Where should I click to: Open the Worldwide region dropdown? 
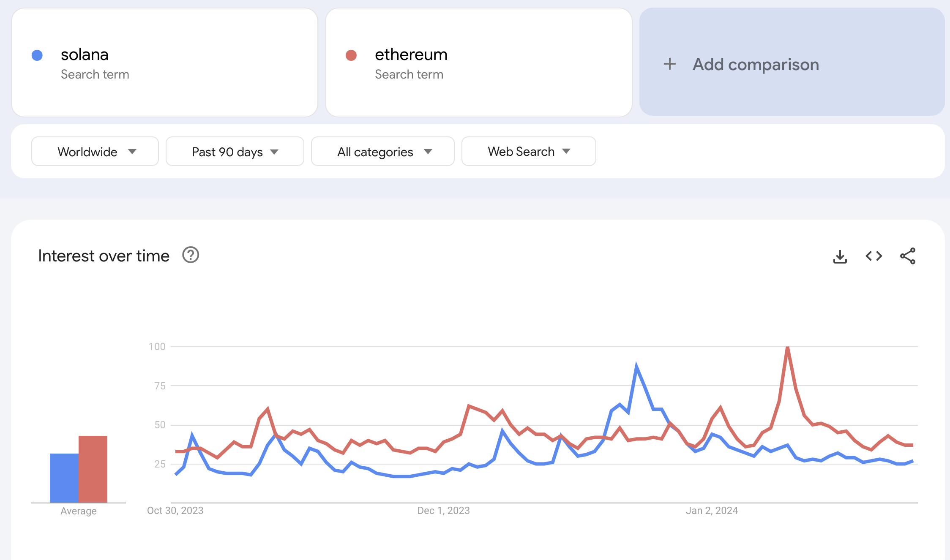pyautogui.click(x=95, y=152)
